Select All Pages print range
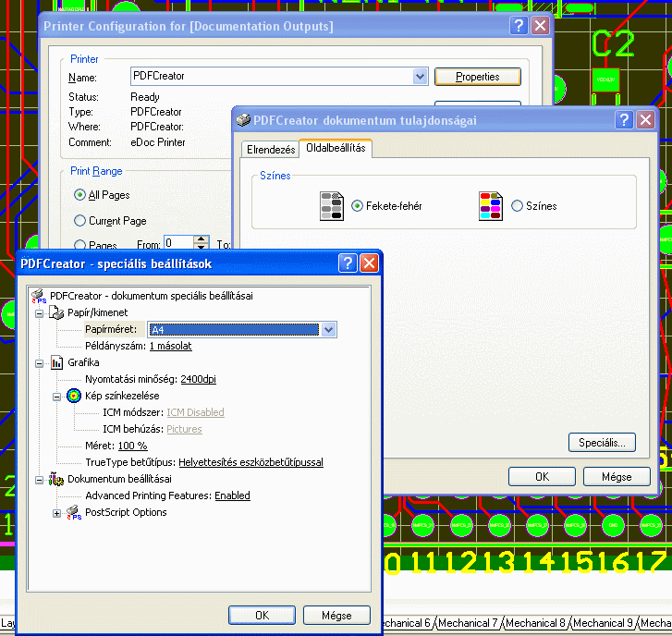 (x=79, y=195)
